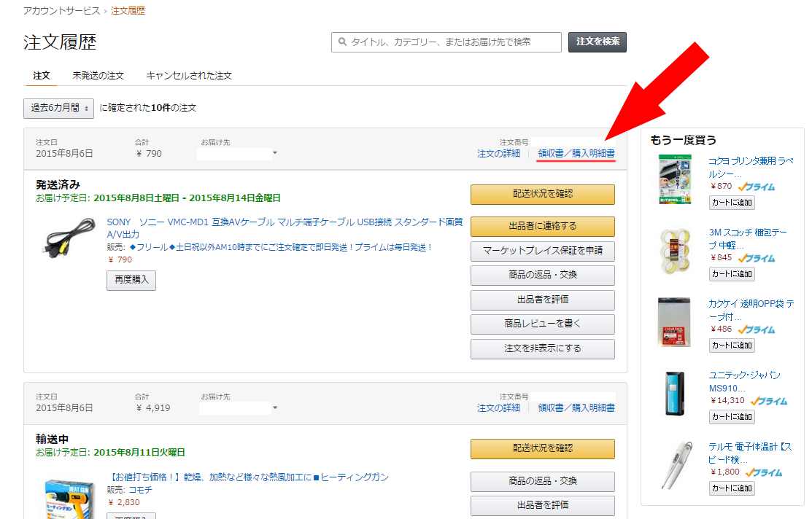Click the 注文を検索 search button
Image resolution: width=812 pixels, height=519 pixels.
(598, 42)
